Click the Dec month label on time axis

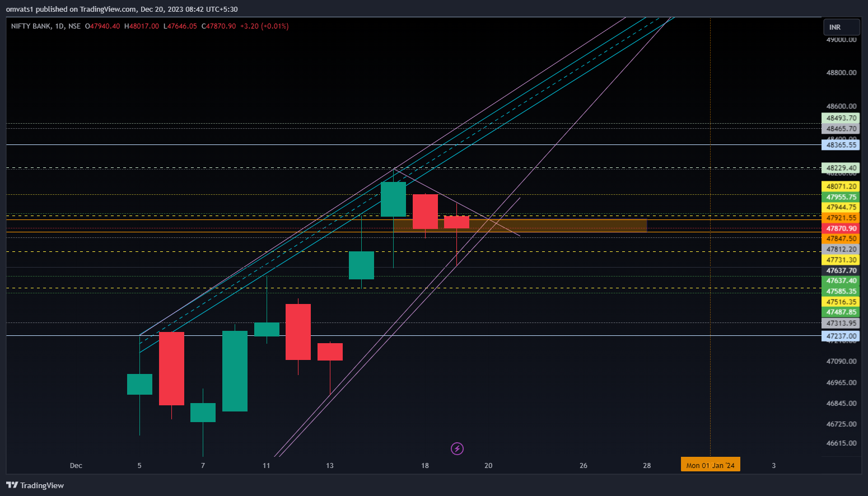click(76, 466)
